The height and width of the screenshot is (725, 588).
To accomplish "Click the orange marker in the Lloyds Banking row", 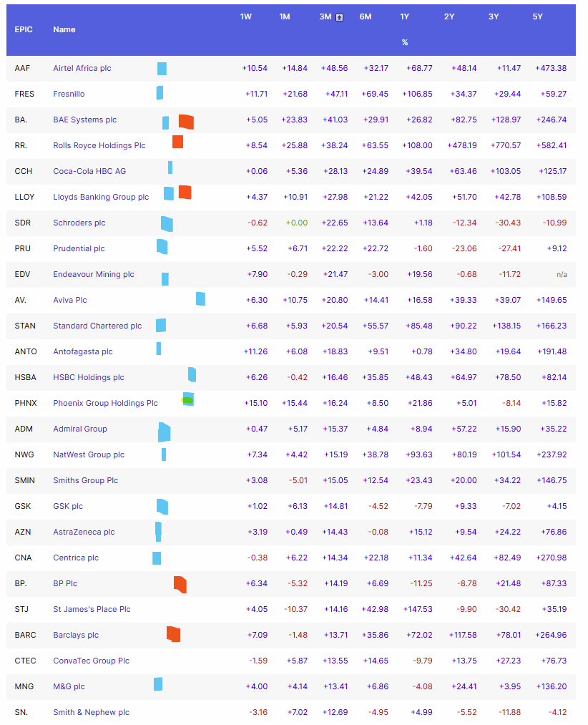I will point(185,192).
